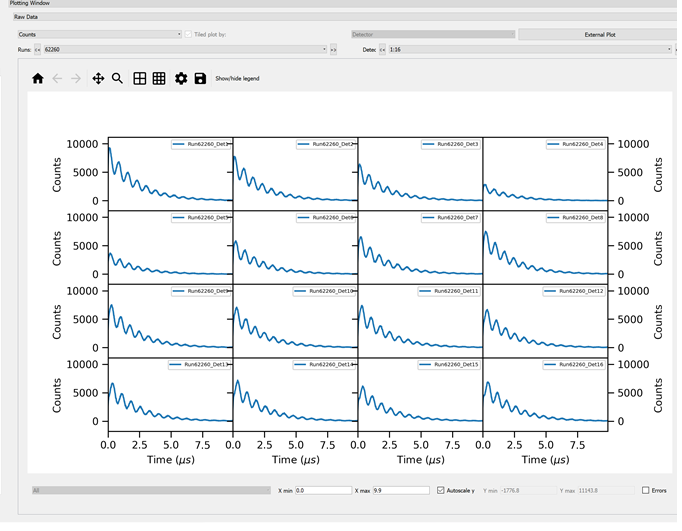Click the back arrow in plot toolbar

click(x=57, y=78)
